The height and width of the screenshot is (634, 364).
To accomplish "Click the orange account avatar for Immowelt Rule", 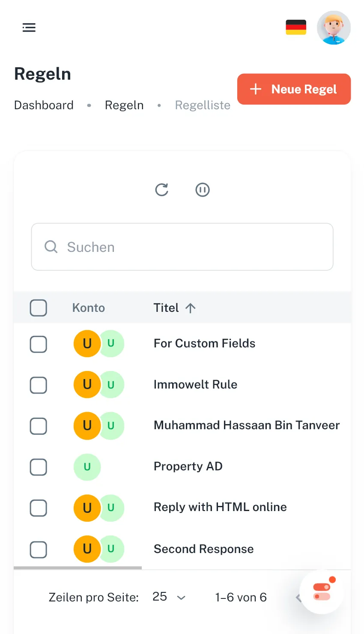I will [86, 385].
